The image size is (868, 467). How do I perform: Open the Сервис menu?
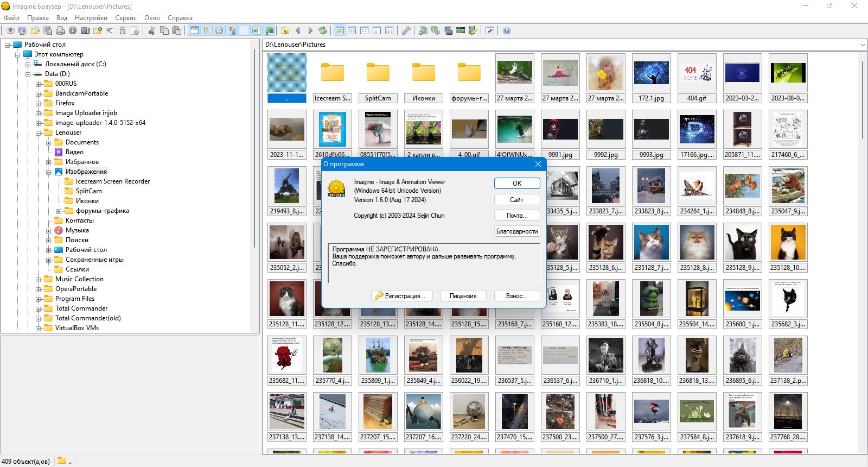[x=126, y=18]
